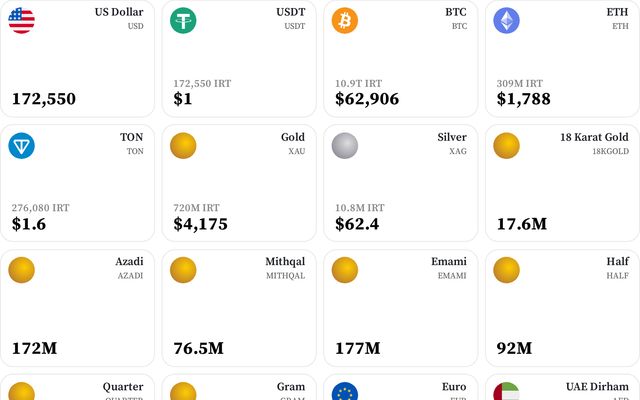Open the Quarter coin card
This screenshot has height=400, width=640.
(78, 387)
